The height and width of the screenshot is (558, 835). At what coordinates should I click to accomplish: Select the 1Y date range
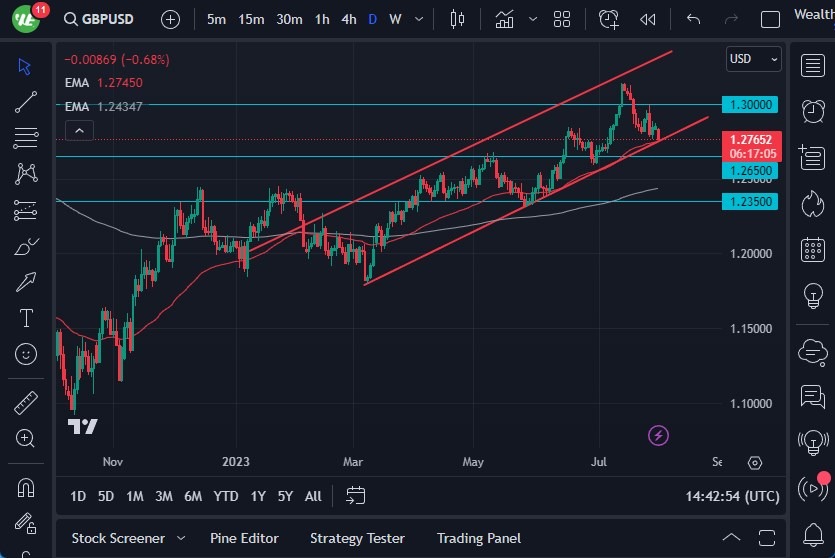coord(258,496)
